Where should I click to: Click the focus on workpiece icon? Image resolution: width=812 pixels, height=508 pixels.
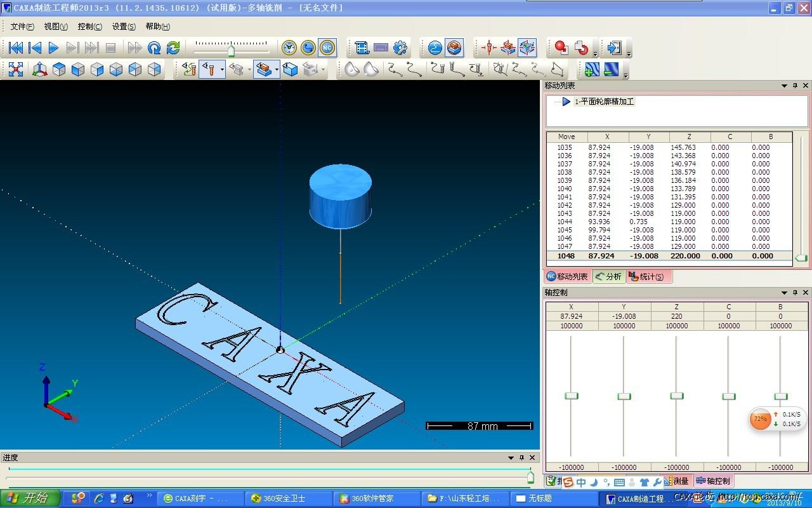(507, 48)
